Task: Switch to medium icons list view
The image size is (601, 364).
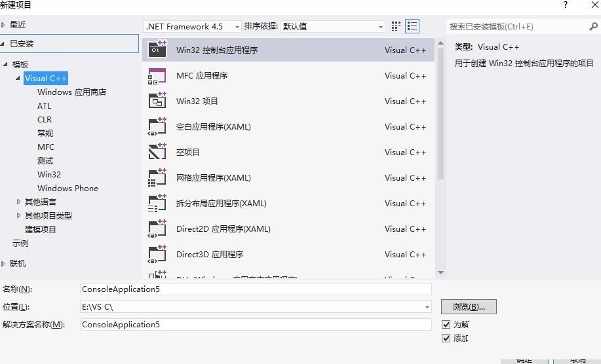Action: click(x=412, y=26)
